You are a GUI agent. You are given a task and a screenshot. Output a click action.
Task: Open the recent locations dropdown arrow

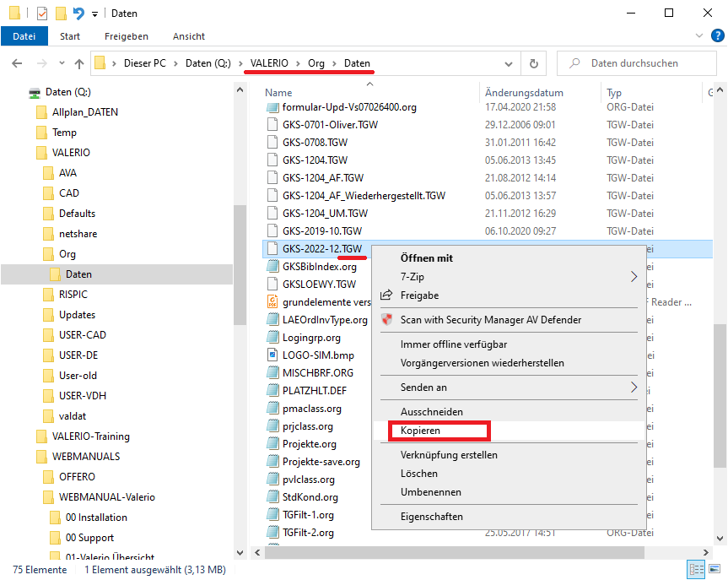point(59,63)
